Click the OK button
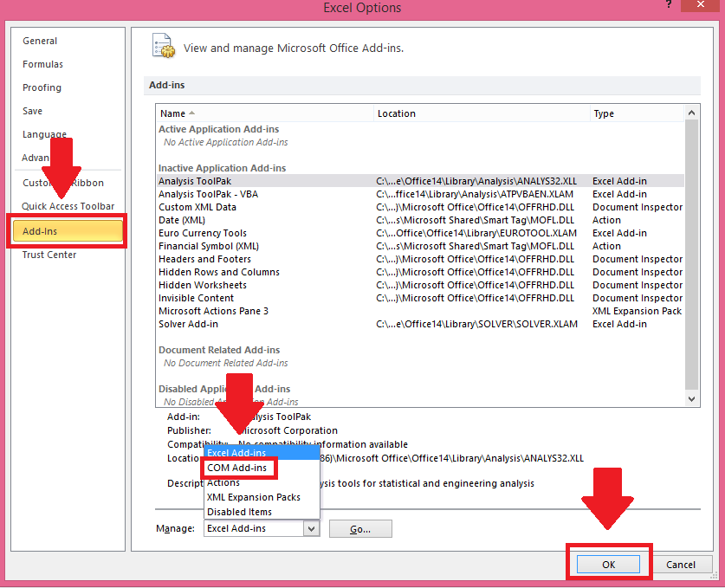The image size is (725, 588). [x=608, y=565]
